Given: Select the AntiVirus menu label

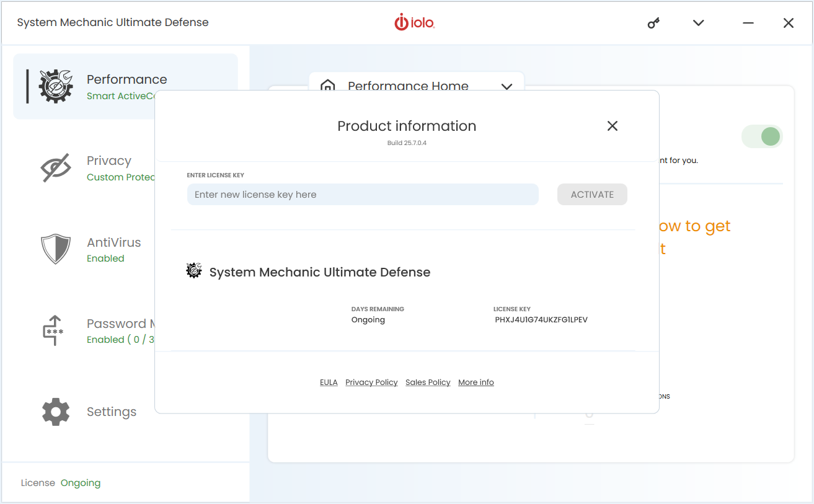Looking at the screenshot, I should 114,242.
